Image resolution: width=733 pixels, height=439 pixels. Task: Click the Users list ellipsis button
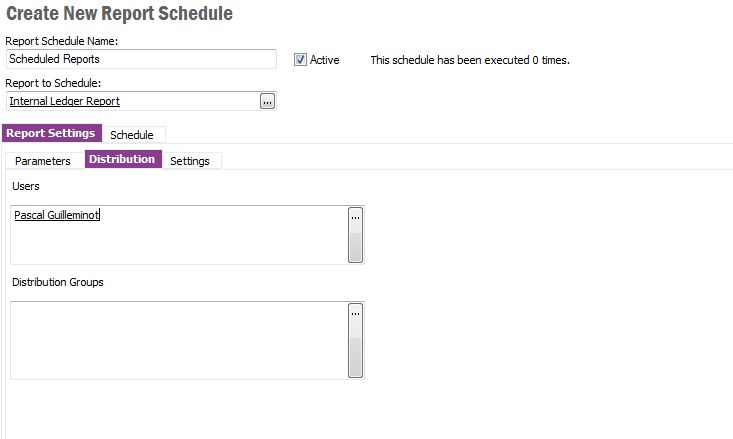pyautogui.click(x=355, y=216)
